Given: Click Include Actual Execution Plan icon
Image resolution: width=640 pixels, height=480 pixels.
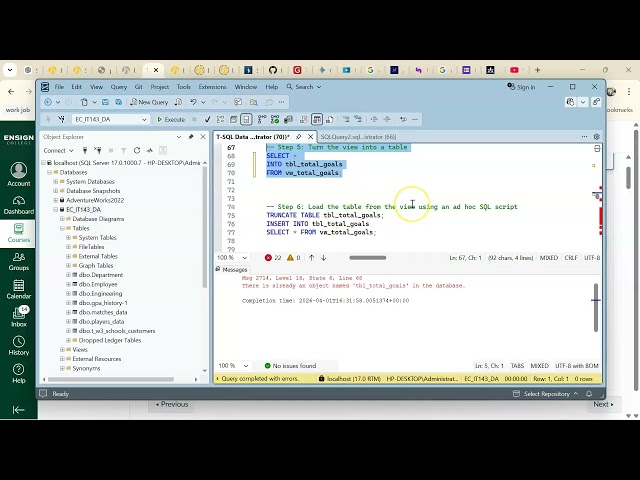Looking at the screenshot, I should [x=262, y=119].
